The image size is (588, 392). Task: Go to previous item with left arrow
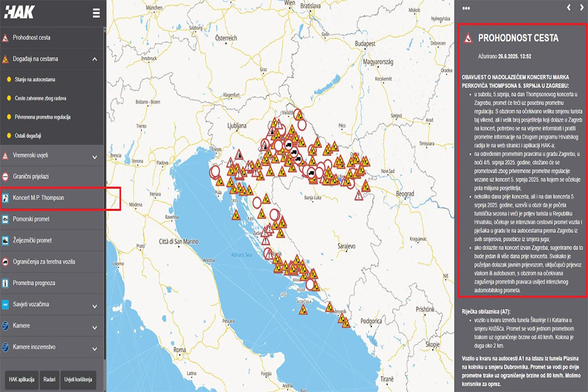[x=568, y=7]
